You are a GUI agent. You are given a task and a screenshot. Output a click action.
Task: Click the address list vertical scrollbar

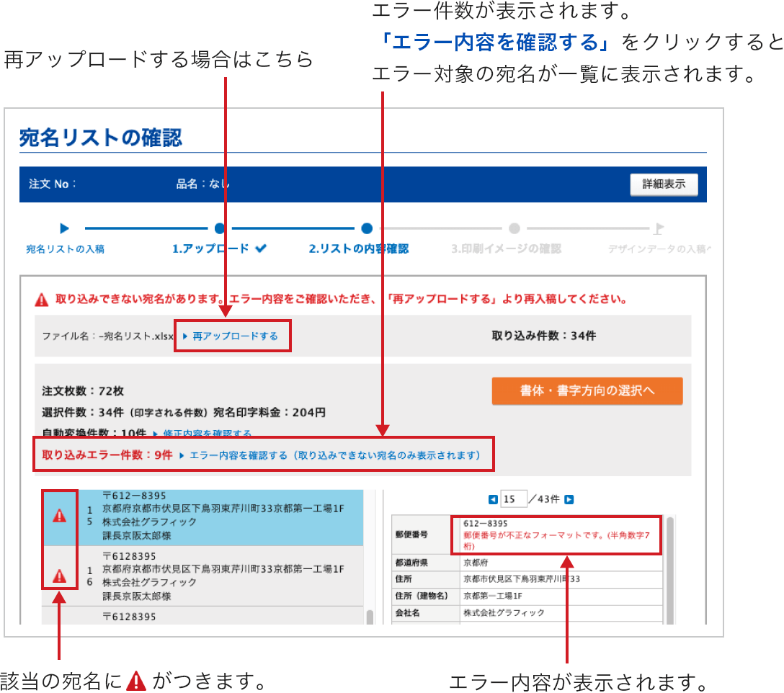(370, 617)
